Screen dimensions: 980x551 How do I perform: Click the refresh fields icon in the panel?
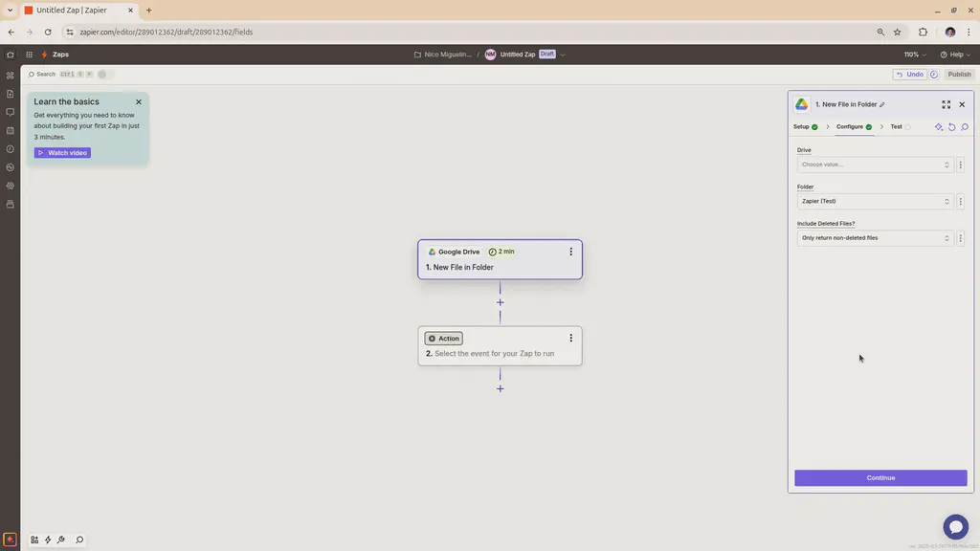tap(951, 126)
